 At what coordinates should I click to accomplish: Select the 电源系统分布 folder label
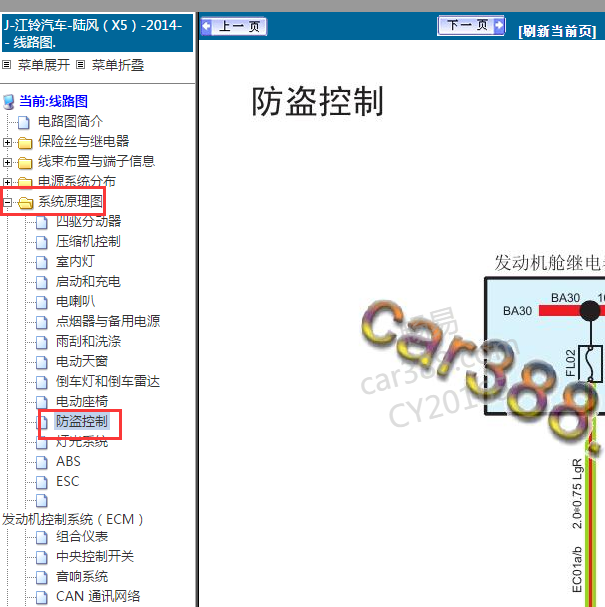pos(77,181)
